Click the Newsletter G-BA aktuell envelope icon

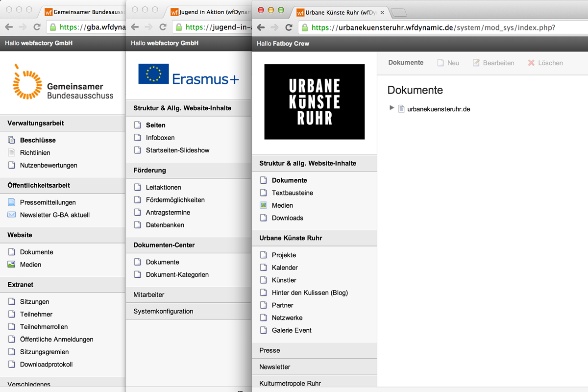[x=11, y=215]
